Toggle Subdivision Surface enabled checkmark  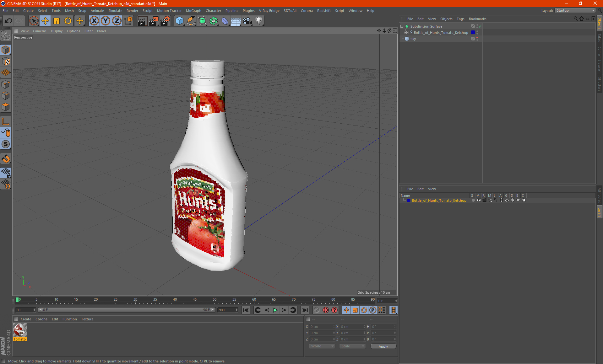coord(480,26)
